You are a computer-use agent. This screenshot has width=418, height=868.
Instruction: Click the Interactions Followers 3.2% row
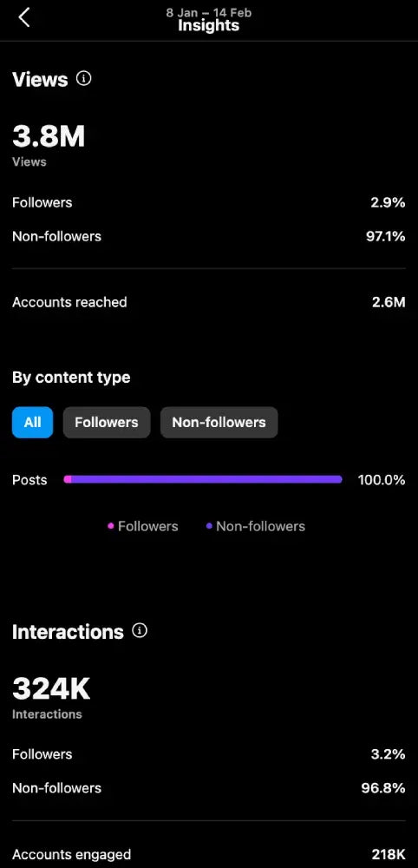(x=209, y=754)
